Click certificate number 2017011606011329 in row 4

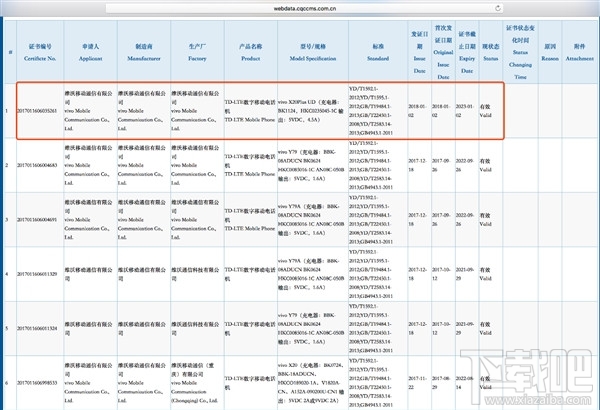(x=37, y=274)
